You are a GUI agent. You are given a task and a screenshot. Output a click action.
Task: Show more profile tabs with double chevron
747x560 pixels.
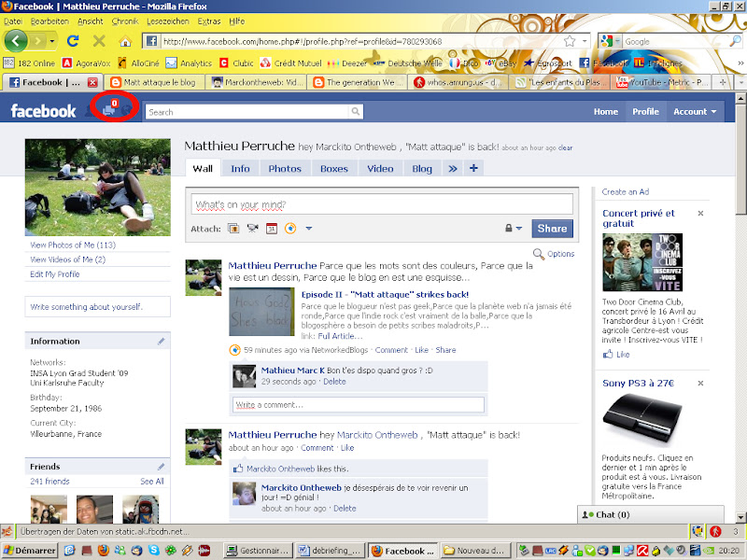453,169
